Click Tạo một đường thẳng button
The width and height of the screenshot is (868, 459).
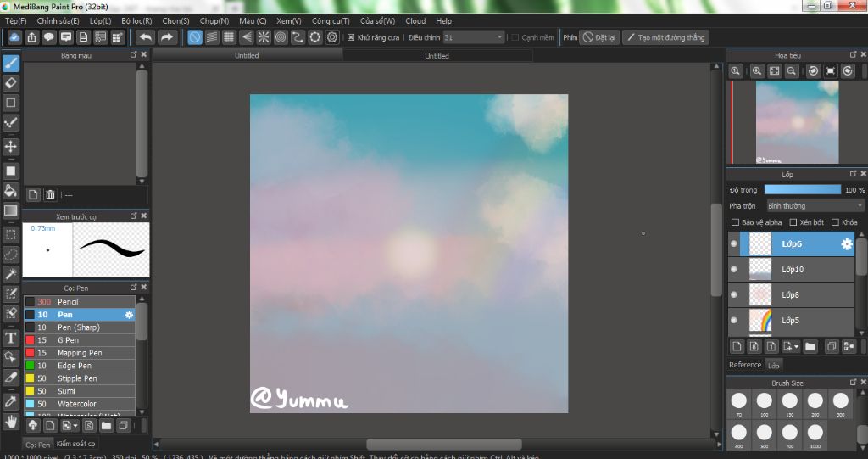(666, 37)
